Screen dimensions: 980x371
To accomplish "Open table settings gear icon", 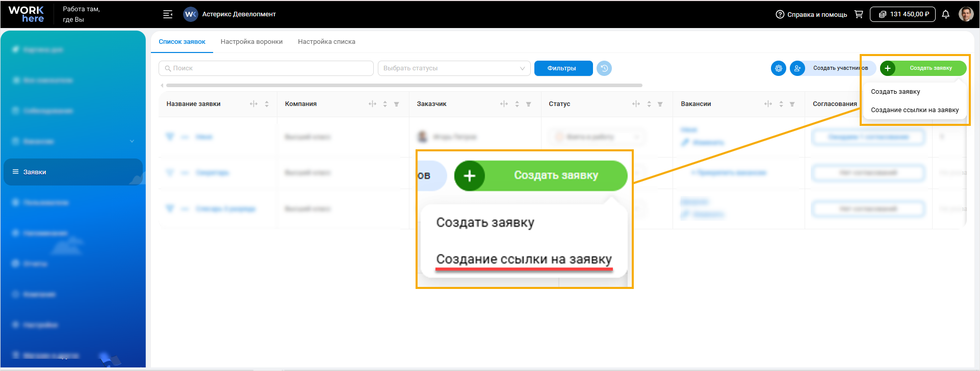I will pyautogui.click(x=779, y=68).
